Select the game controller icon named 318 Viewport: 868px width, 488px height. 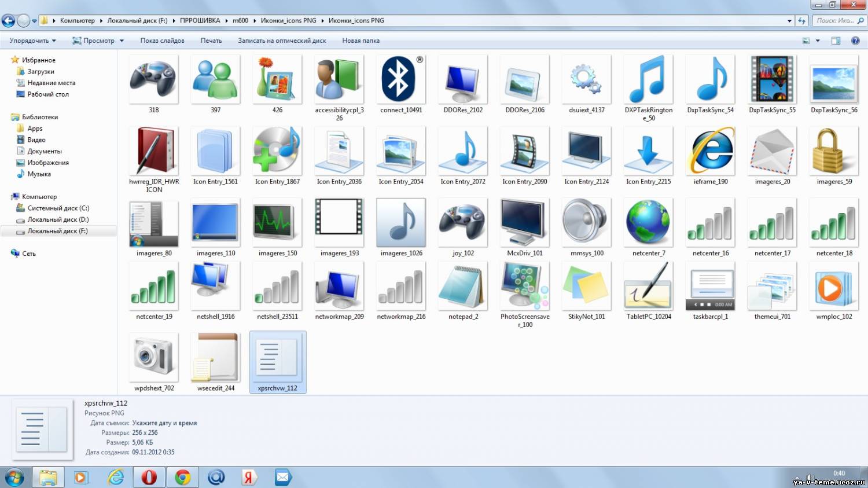[x=153, y=79]
